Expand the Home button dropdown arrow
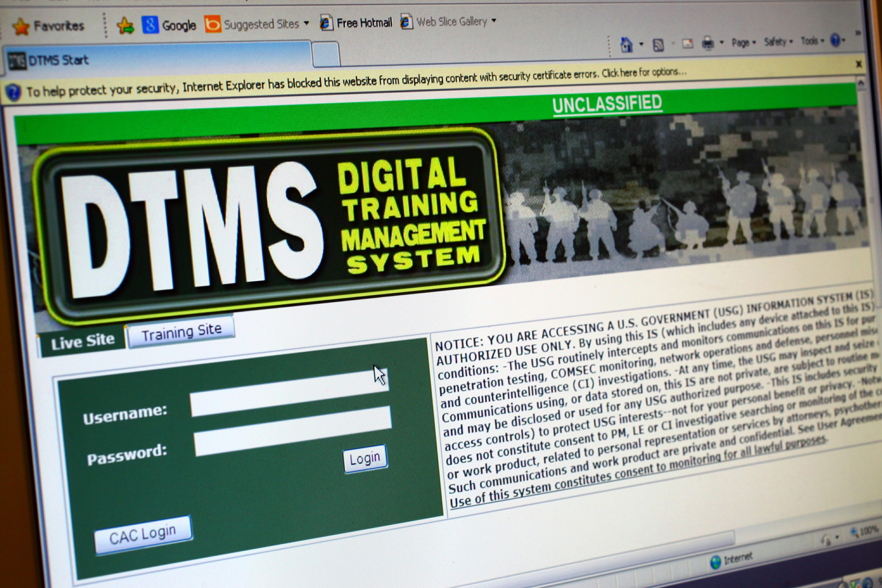 pyautogui.click(x=641, y=44)
